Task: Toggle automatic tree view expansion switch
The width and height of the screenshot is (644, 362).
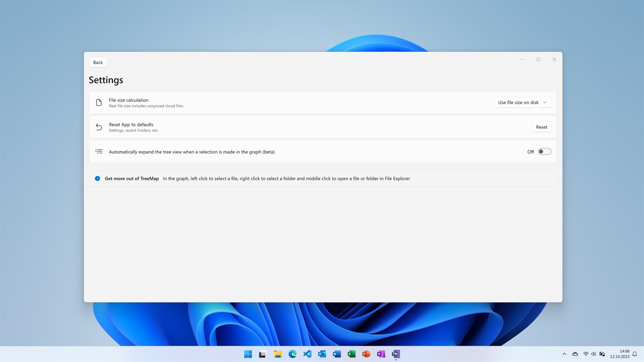Action: [545, 152]
